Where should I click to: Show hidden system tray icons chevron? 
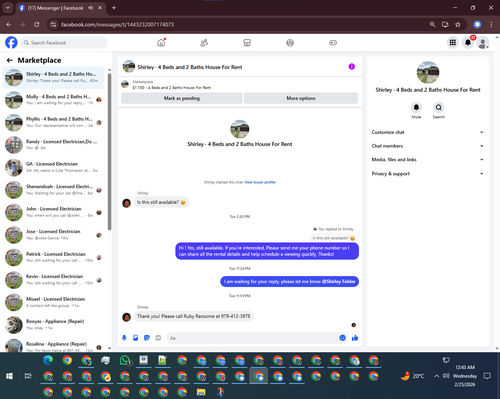pyautogui.click(x=436, y=376)
